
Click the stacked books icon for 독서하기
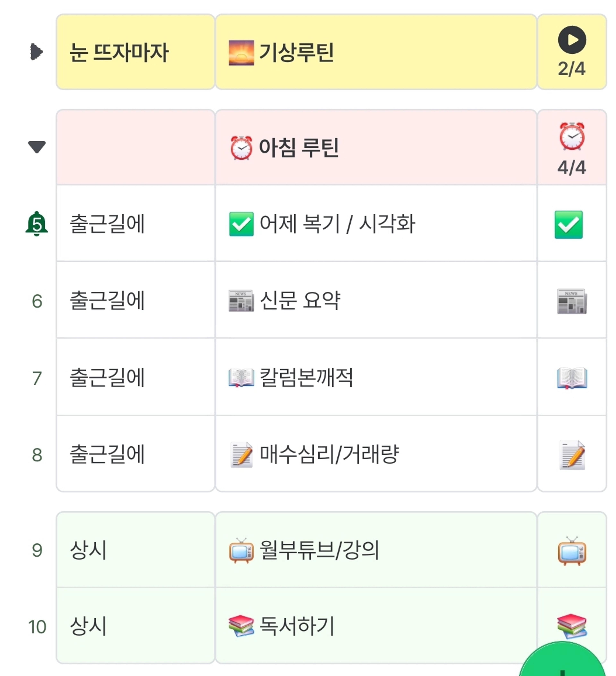[x=572, y=625]
